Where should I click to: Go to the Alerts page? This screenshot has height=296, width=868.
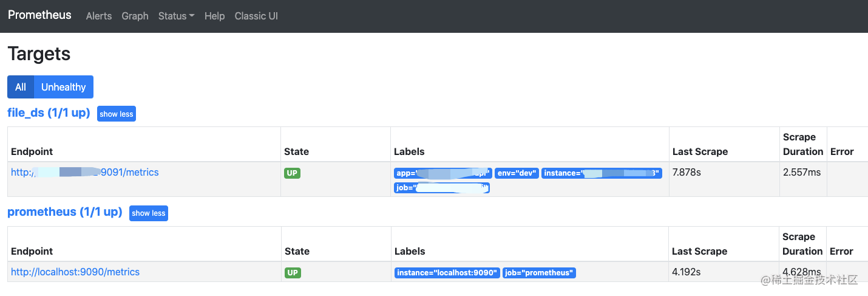coord(99,16)
